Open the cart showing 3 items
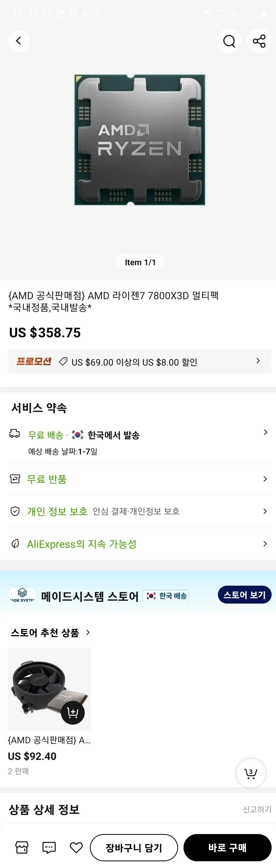This screenshot has height=868, width=276. (x=250, y=773)
